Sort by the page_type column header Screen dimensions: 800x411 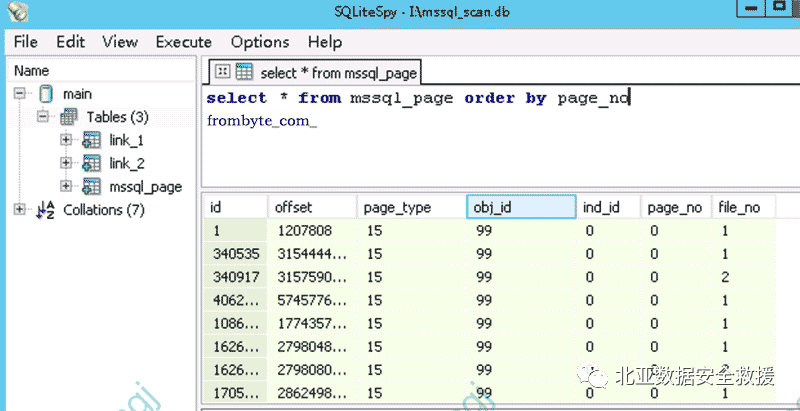pos(411,207)
